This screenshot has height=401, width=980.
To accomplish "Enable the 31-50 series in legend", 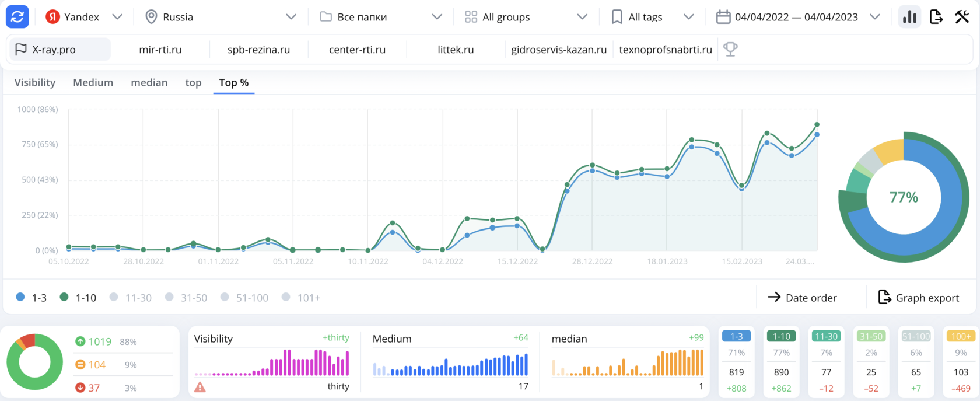I will click(x=186, y=298).
